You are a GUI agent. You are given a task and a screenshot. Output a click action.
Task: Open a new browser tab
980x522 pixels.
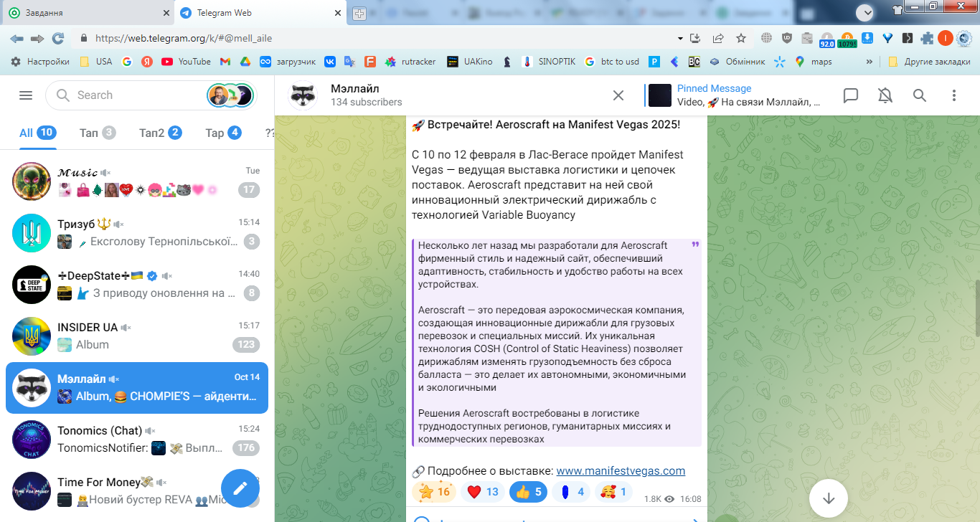coord(359,13)
